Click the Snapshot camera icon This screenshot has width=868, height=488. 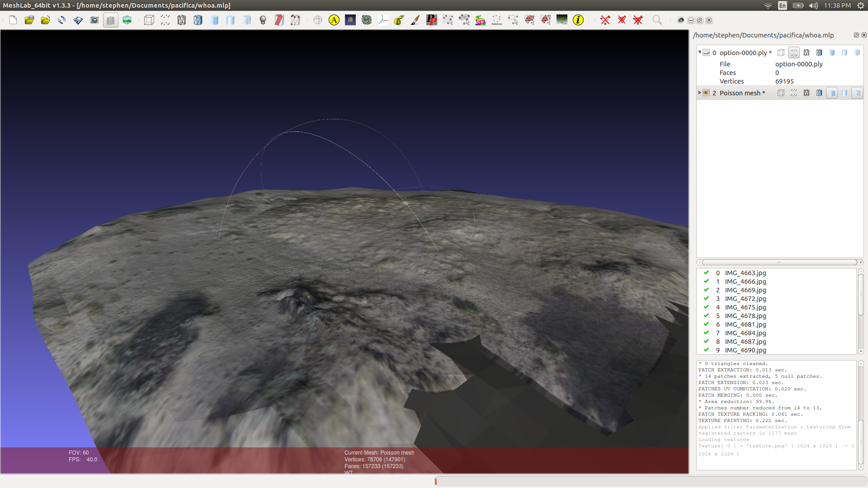(x=94, y=20)
